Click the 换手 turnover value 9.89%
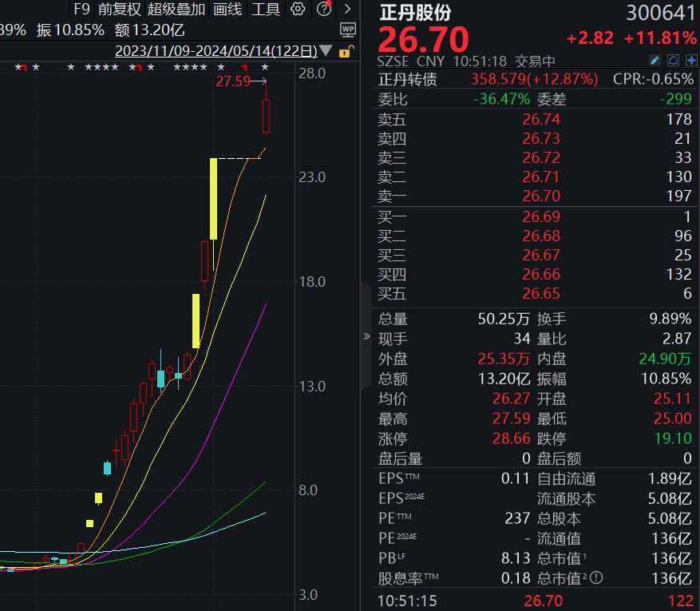The height and width of the screenshot is (611, 700). [x=670, y=319]
